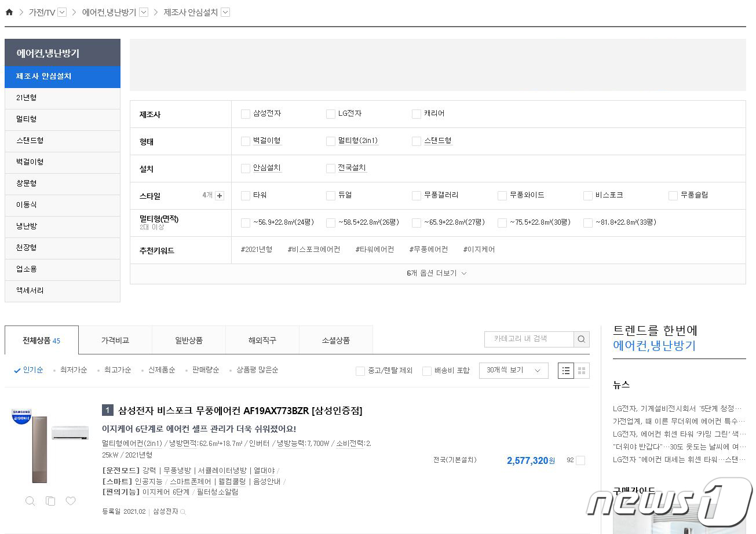Check the ~58.5+22.8㎡(26평) area filter
756x534 pixels.
331,223
